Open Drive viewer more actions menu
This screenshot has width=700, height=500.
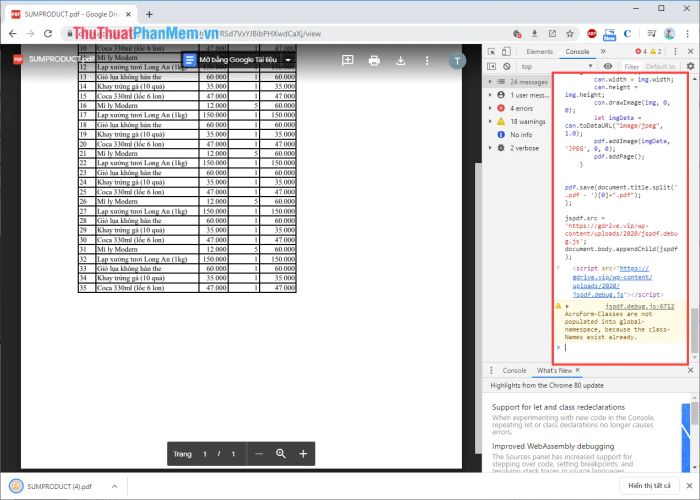pos(427,60)
